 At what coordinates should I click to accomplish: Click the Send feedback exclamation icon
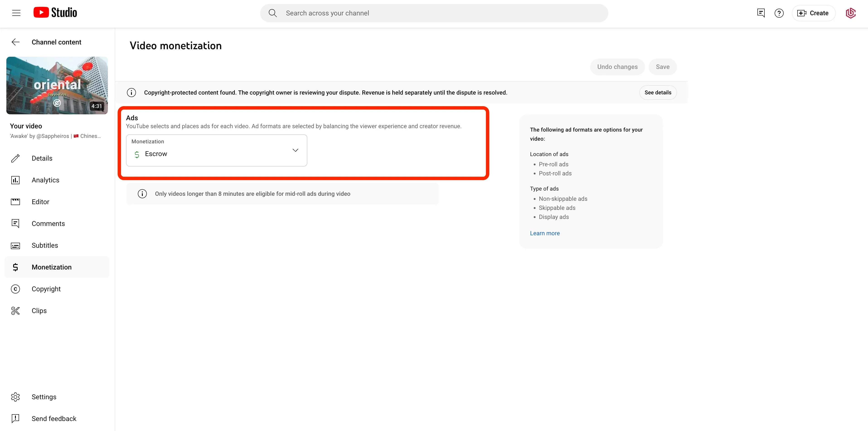point(15,419)
